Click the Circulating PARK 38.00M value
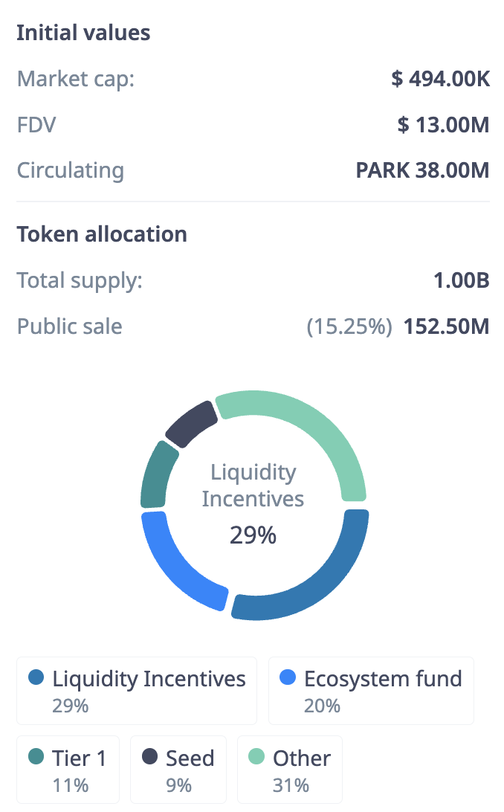This screenshot has height=812, width=504. click(422, 170)
